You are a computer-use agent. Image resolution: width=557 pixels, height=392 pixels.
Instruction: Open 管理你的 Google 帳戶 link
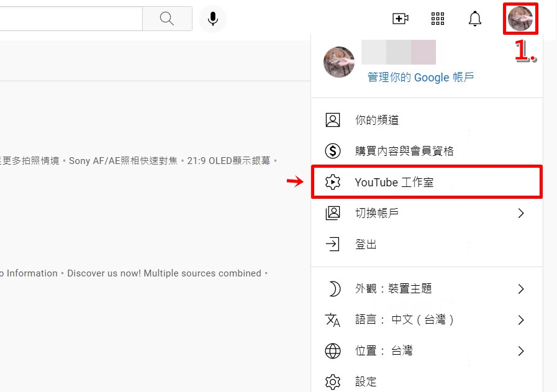(420, 77)
